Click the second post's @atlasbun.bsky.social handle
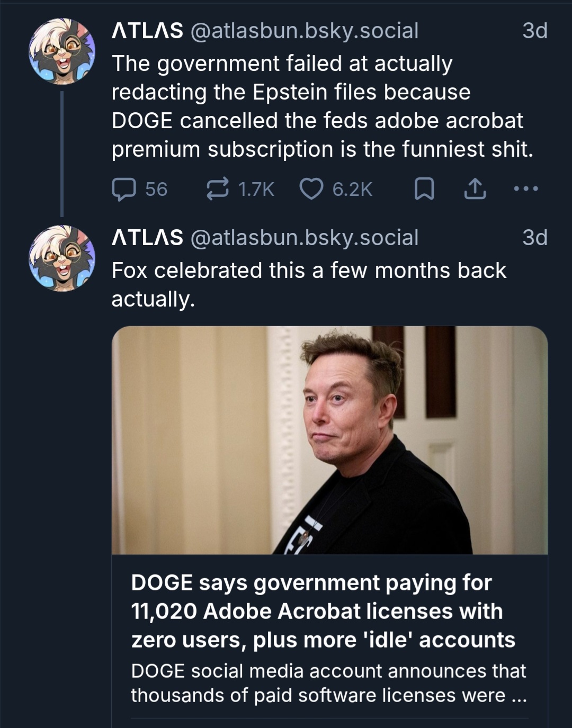This screenshot has width=572, height=728. coord(304,238)
